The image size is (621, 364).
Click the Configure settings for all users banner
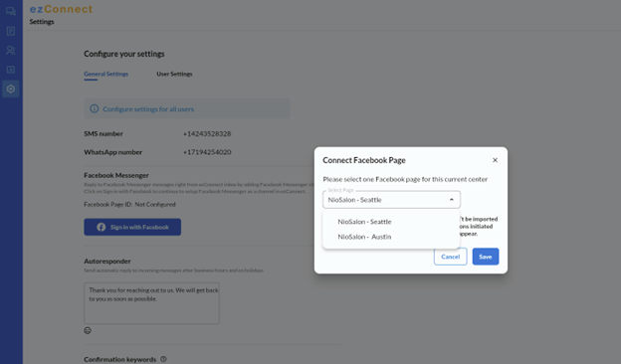pyautogui.click(x=186, y=108)
